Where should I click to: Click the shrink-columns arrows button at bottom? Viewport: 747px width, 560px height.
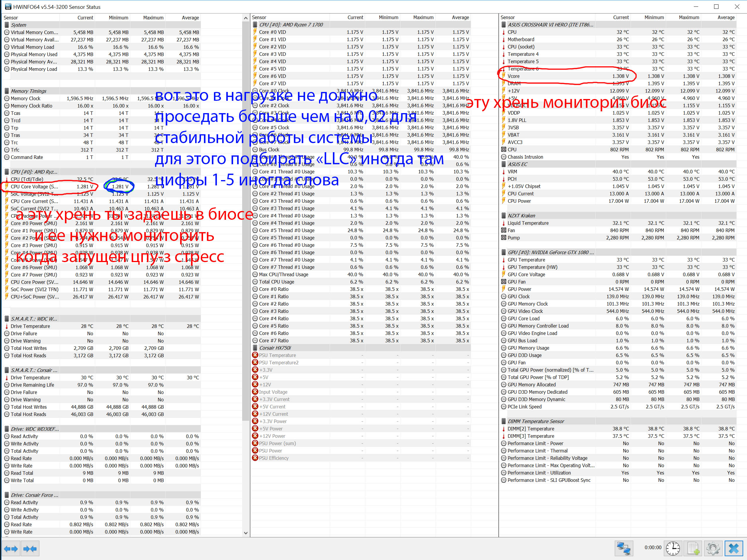[x=30, y=549]
